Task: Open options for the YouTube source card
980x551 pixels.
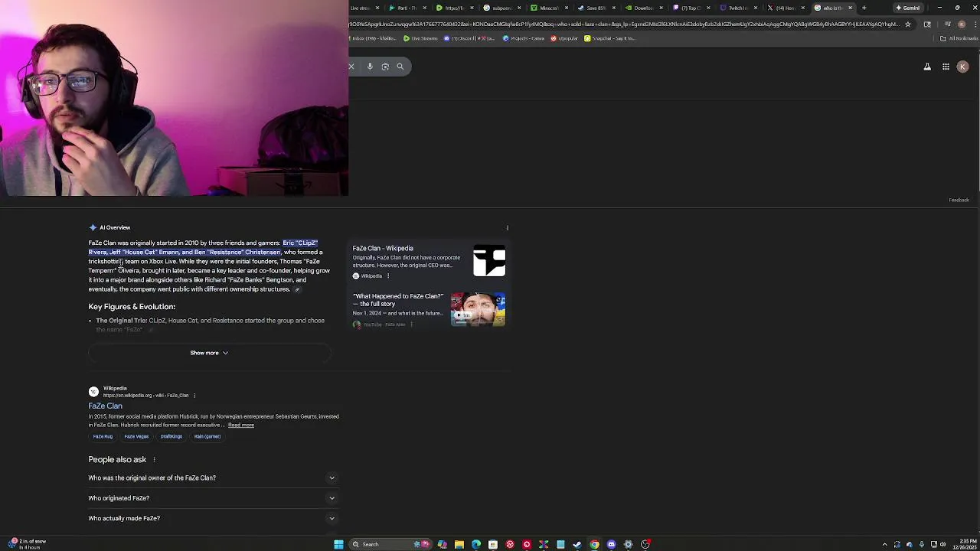Action: [411, 324]
